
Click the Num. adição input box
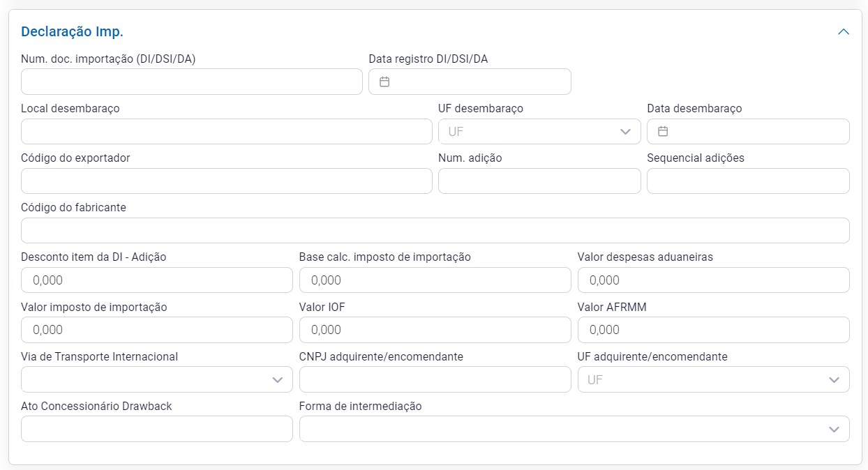pos(539,181)
